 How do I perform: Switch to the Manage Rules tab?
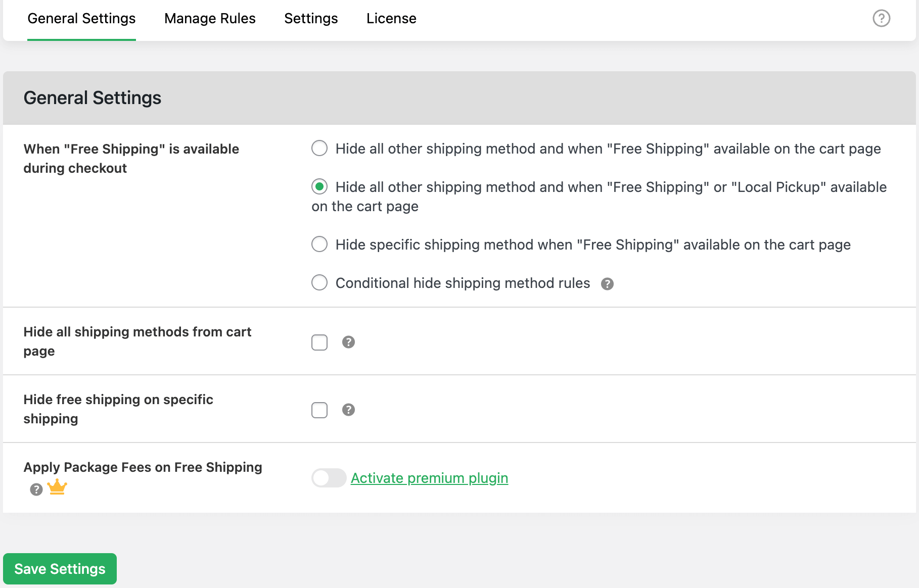click(210, 19)
